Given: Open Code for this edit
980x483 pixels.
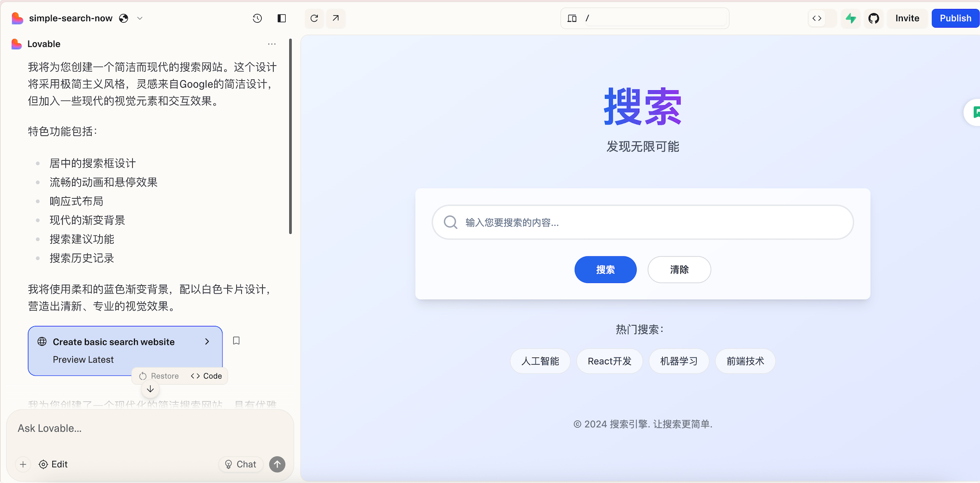Looking at the screenshot, I should tap(207, 376).
